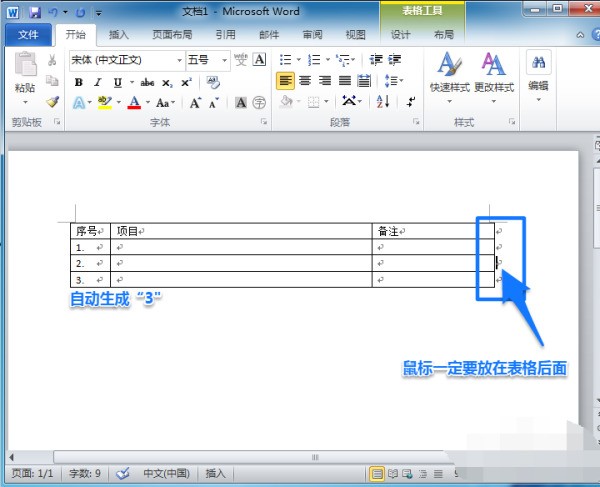Toggle bold formatting in ribbon
600x487 pixels.
coord(78,82)
